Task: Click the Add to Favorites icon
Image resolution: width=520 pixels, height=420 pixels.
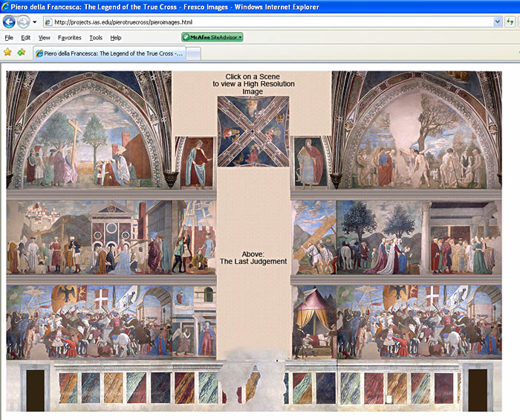Action: tap(22, 53)
